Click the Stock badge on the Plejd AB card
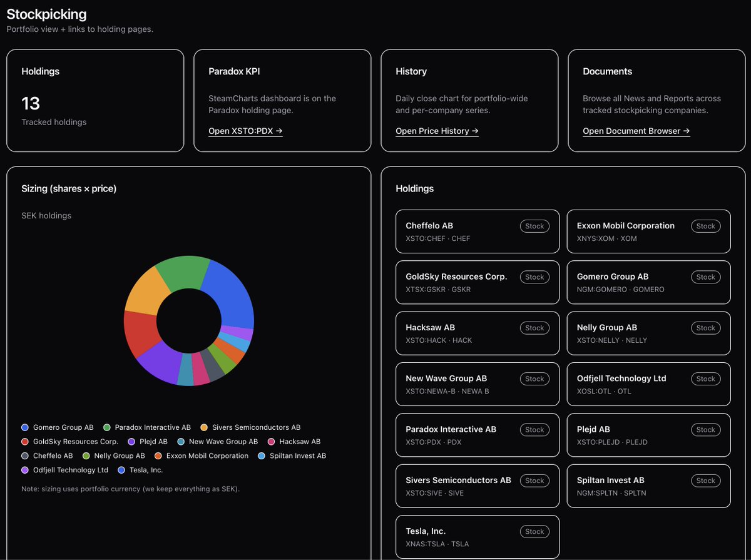751x560 pixels. pos(705,429)
